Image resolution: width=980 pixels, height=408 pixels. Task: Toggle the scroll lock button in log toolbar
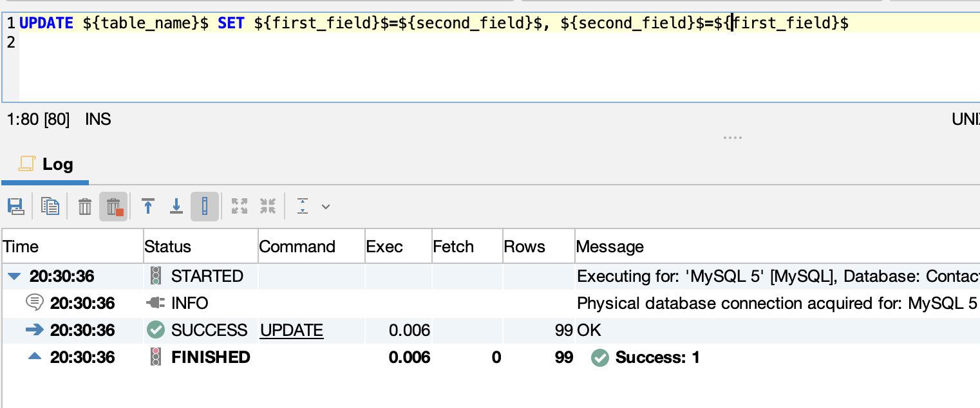tap(205, 206)
